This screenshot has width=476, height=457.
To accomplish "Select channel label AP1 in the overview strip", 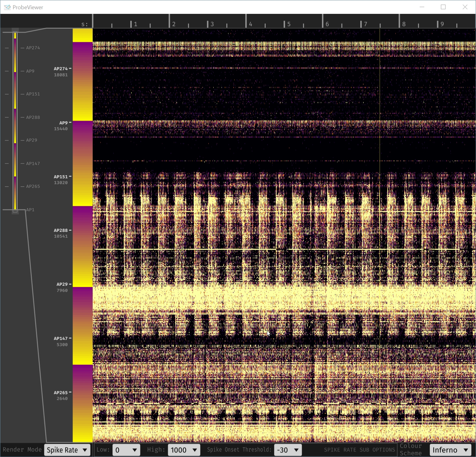I will [x=30, y=210].
